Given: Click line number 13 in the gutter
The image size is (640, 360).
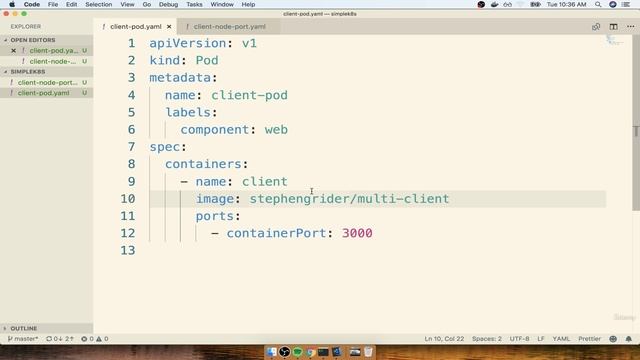Looking at the screenshot, I should [x=128, y=250].
